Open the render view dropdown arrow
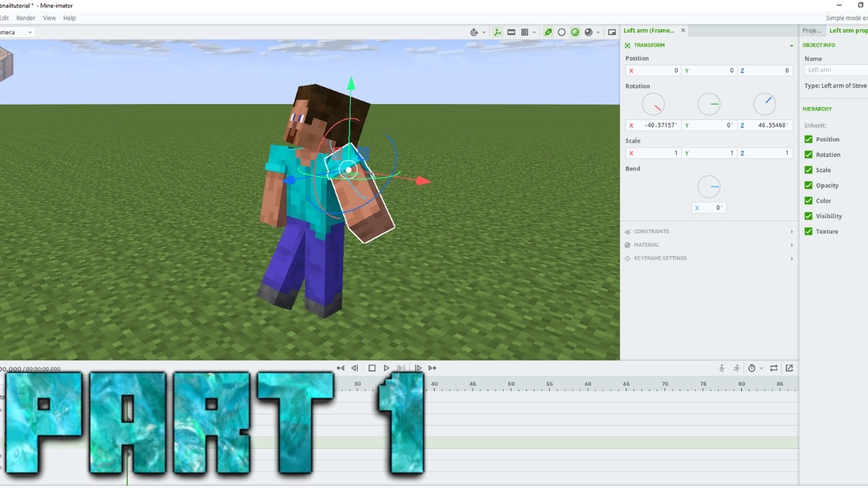 pos(598,33)
